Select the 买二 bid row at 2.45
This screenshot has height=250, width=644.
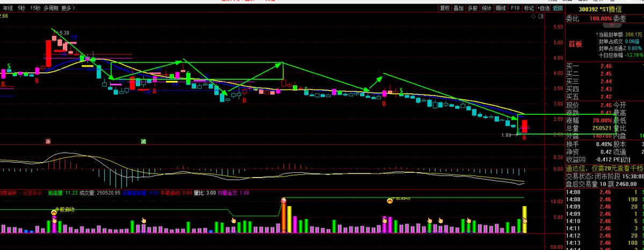(x=605, y=73)
